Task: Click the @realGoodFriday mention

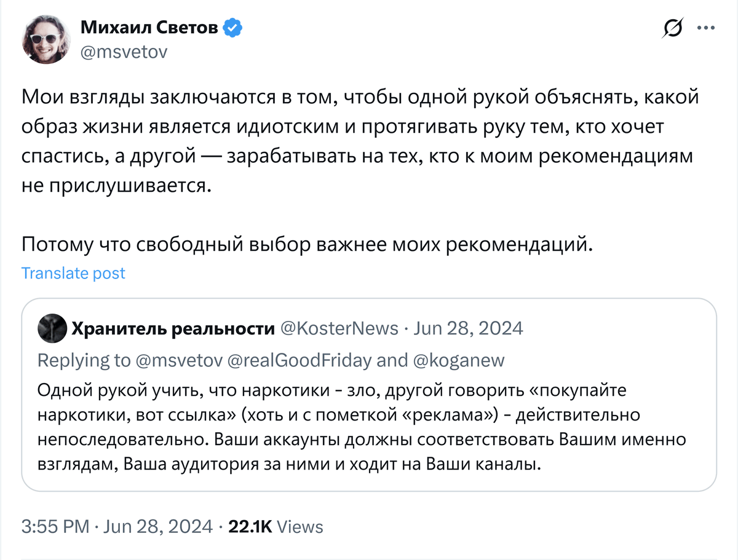Action: (x=300, y=360)
